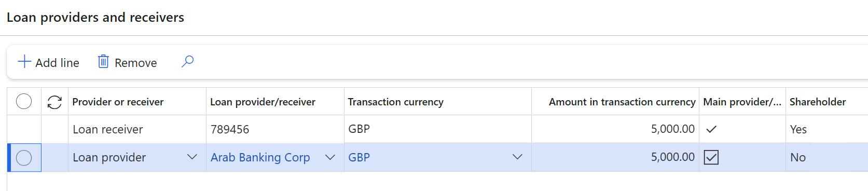Click the Main provider checkmark in Loan receiver row
Image resolution: width=868 pixels, height=191 pixels.
pos(711,129)
